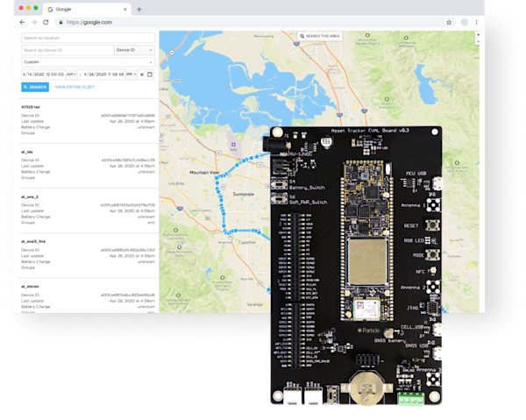The height and width of the screenshot is (420, 526).
Task: Click the Los Altos label on the map
Action: click(176, 183)
